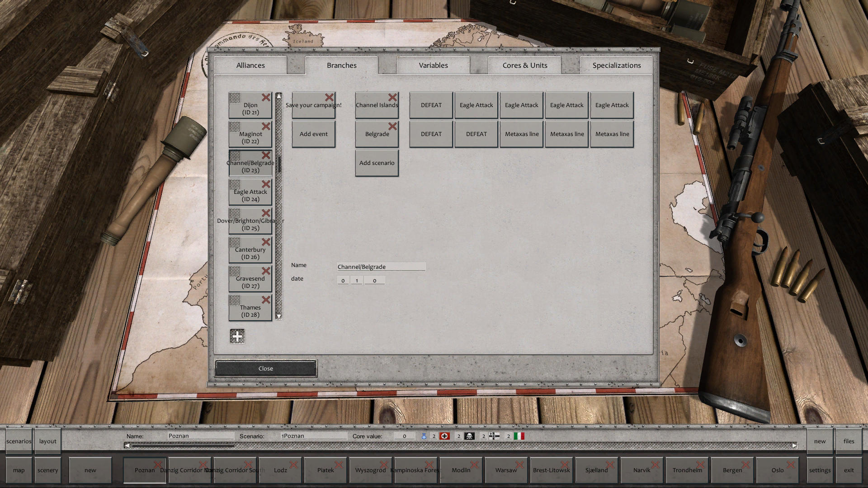The width and height of the screenshot is (868, 488).
Task: Click the German flag core value icon
Action: pos(444,436)
